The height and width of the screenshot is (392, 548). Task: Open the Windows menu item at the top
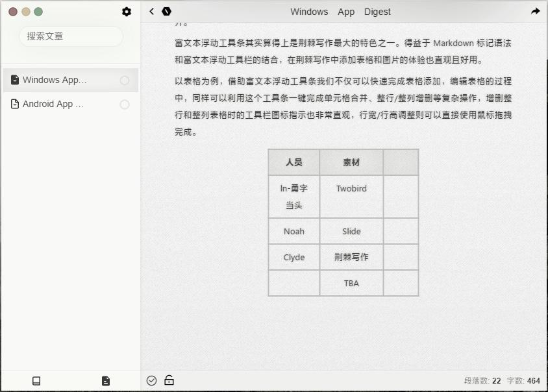[x=309, y=12]
